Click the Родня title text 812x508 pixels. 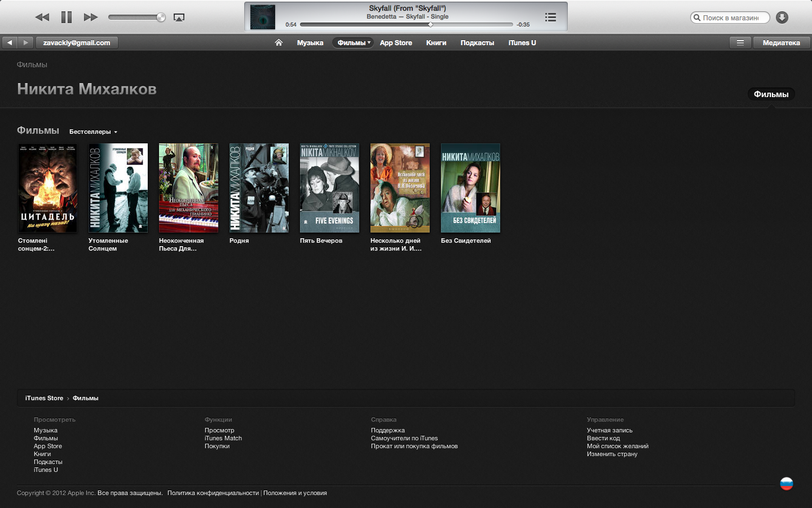tap(239, 240)
